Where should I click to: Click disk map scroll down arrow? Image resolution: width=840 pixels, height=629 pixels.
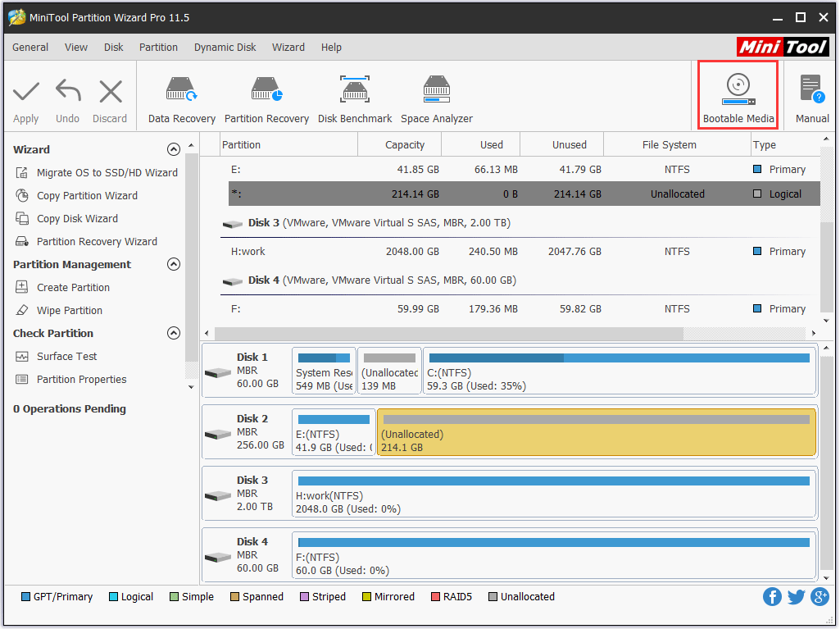pyautogui.click(x=825, y=578)
